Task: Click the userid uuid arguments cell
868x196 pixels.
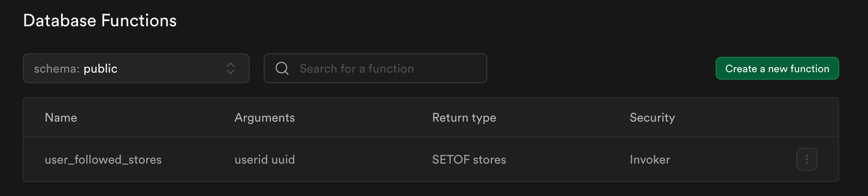Action: (265, 160)
